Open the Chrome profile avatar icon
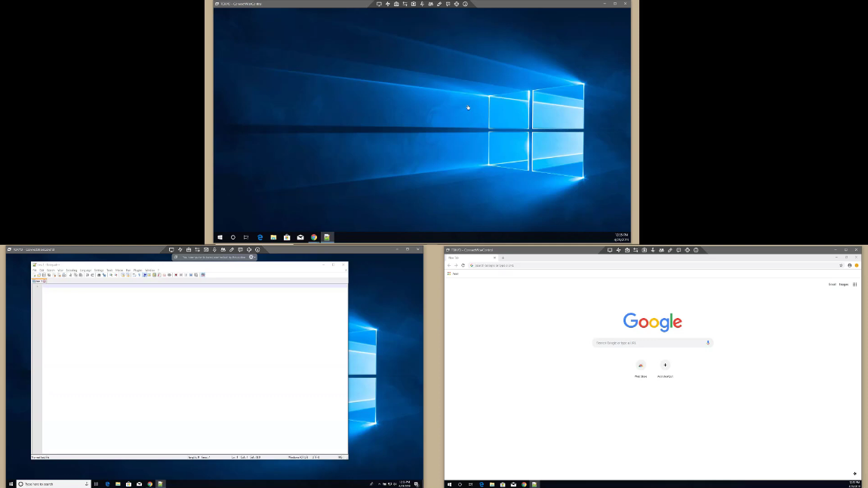The image size is (868, 488). coord(850,265)
